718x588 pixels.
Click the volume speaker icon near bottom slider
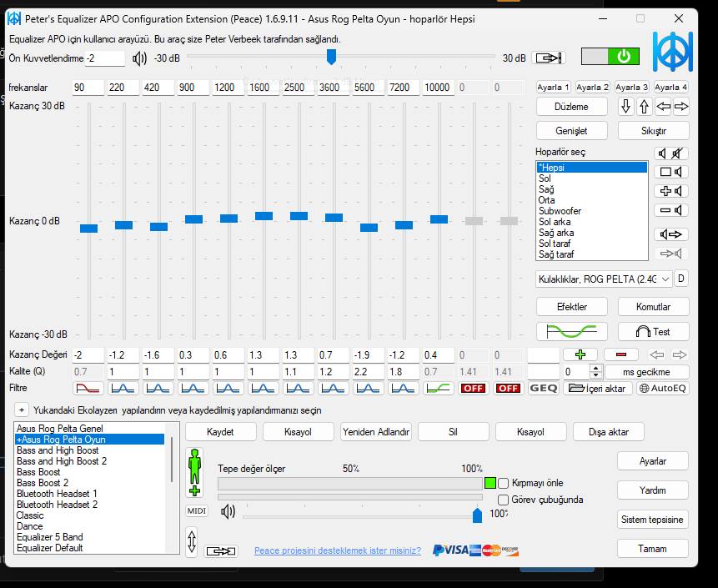coord(228,511)
